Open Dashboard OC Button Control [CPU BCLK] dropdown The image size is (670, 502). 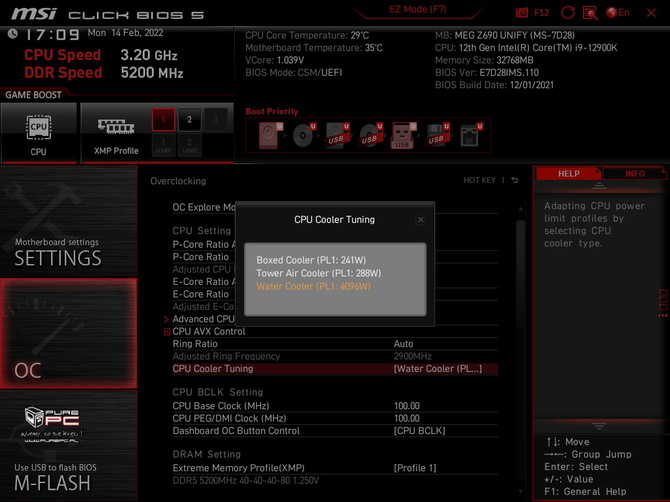(x=420, y=431)
